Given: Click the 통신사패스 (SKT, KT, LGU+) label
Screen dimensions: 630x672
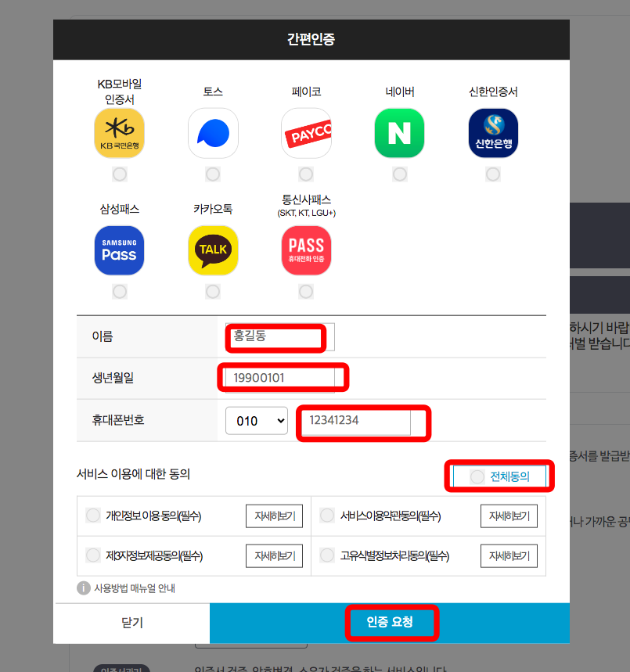Looking at the screenshot, I should tap(306, 206).
